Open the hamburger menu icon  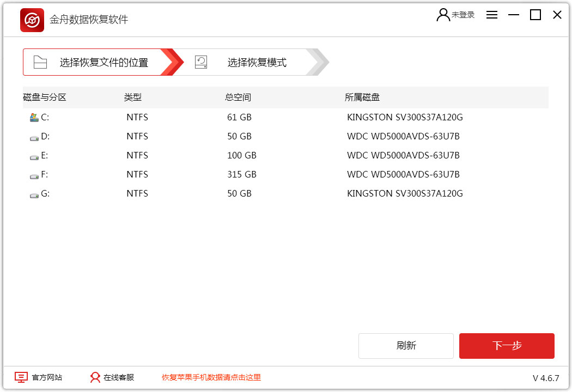[492, 15]
